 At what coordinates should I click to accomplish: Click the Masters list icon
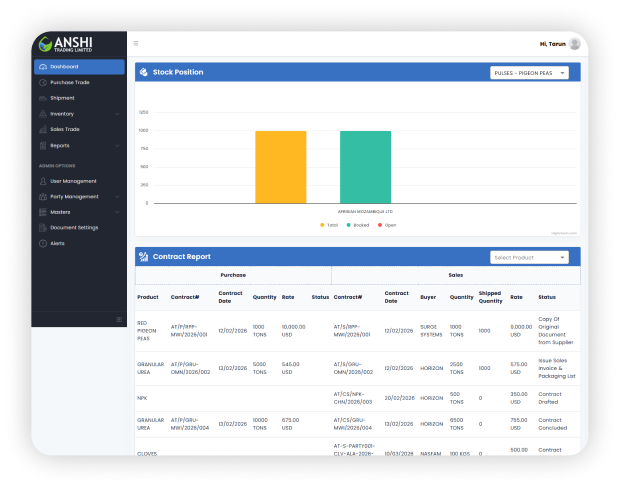point(43,212)
